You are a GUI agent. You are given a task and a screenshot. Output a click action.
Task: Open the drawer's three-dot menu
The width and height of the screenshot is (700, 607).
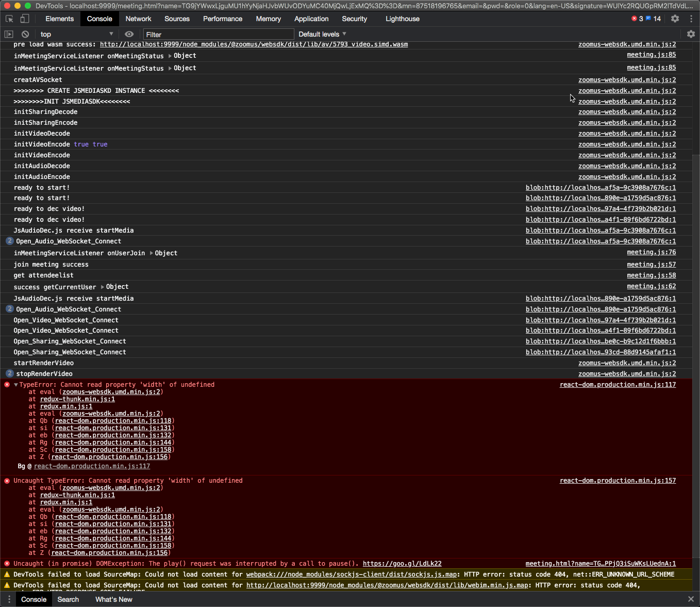point(9,599)
